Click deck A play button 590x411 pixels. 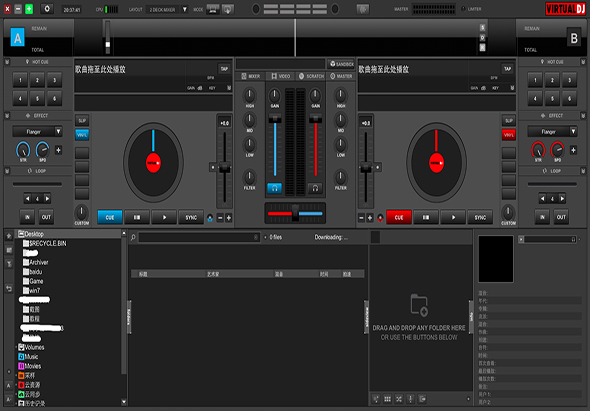pos(164,217)
